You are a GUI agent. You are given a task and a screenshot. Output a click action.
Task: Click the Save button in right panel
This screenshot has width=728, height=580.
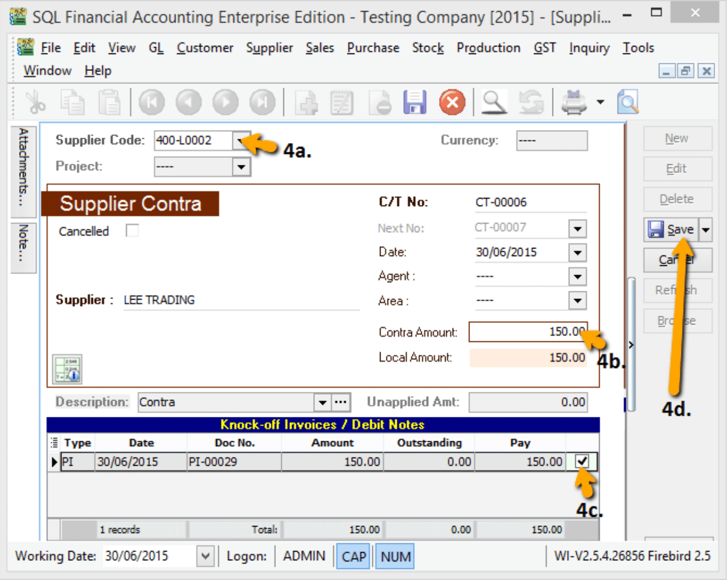672,230
